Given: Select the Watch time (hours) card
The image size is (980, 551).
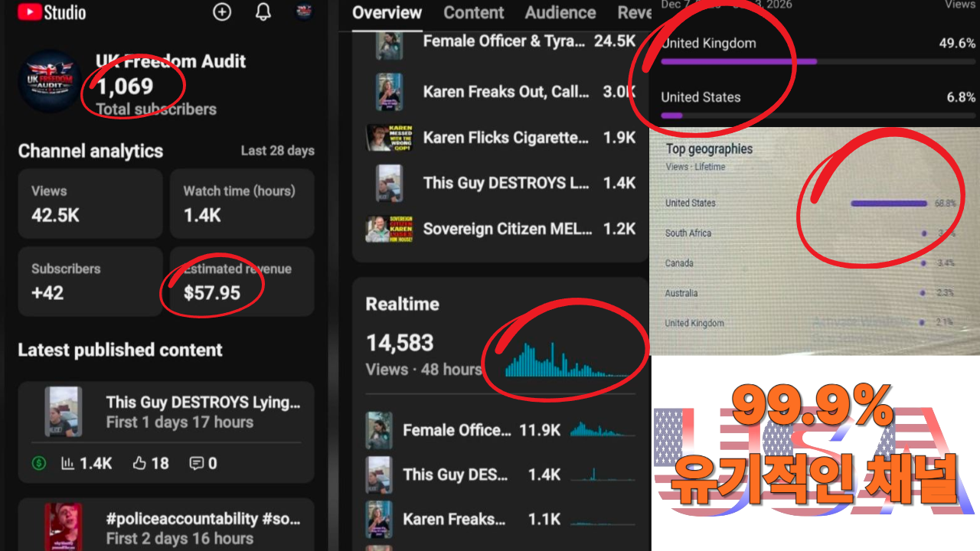Looking at the screenshot, I should (x=242, y=204).
